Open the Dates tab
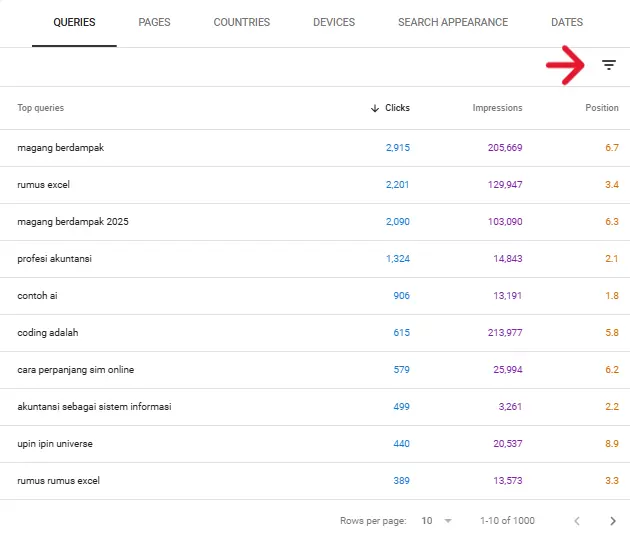Viewport: 630px width, 540px height. point(567,22)
